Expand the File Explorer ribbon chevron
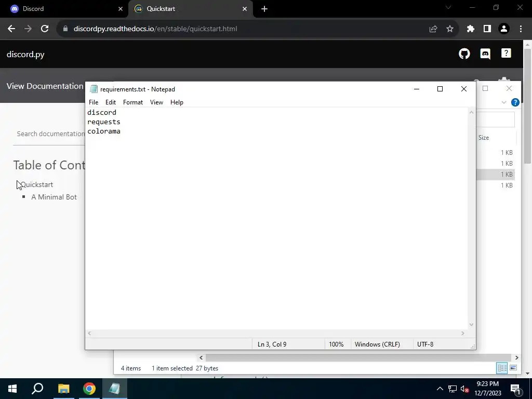 (x=504, y=102)
